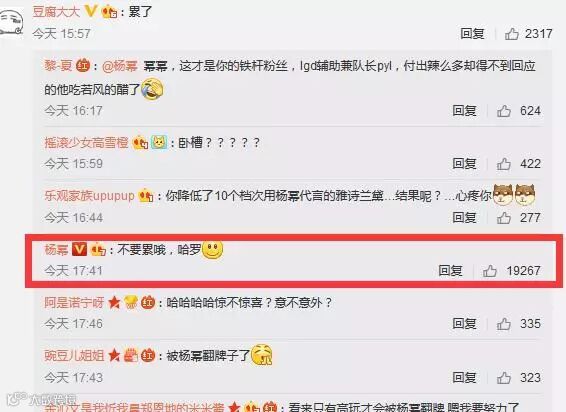Image resolution: width=566 pixels, height=412 pixels.
Task: Like 乐观家族upupup's comment with 277 likes
Action: (504, 218)
